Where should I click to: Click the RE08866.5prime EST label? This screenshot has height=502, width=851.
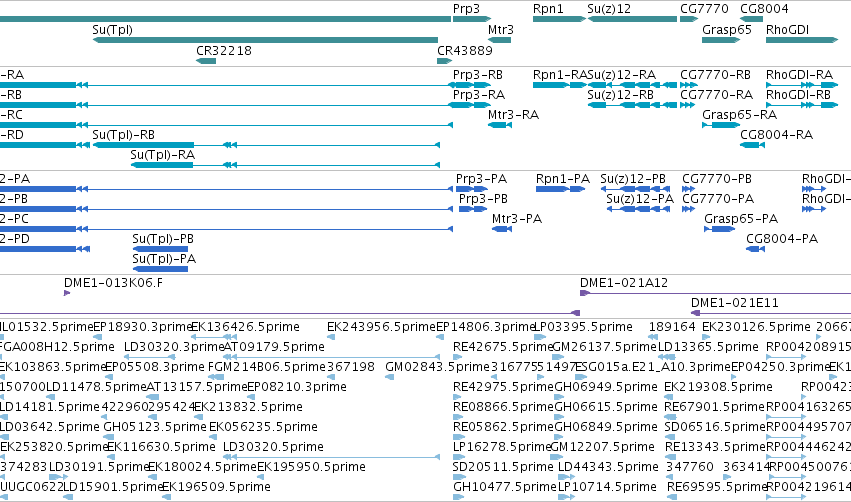click(x=503, y=408)
